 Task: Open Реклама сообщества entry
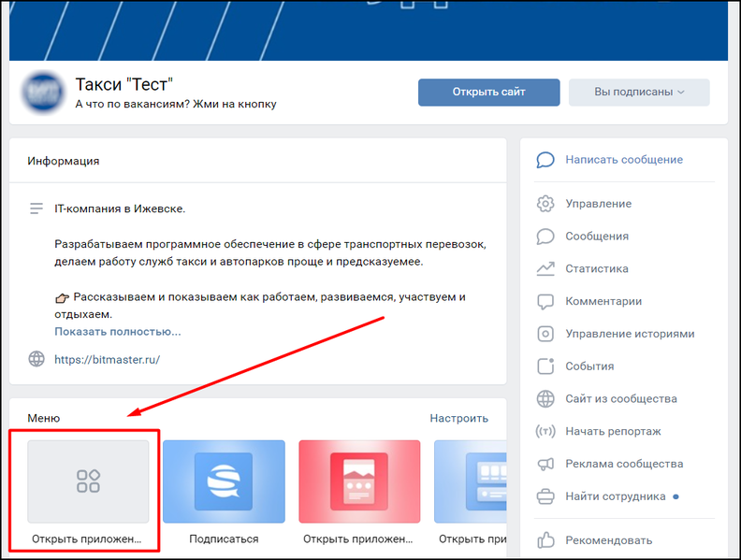tap(624, 464)
